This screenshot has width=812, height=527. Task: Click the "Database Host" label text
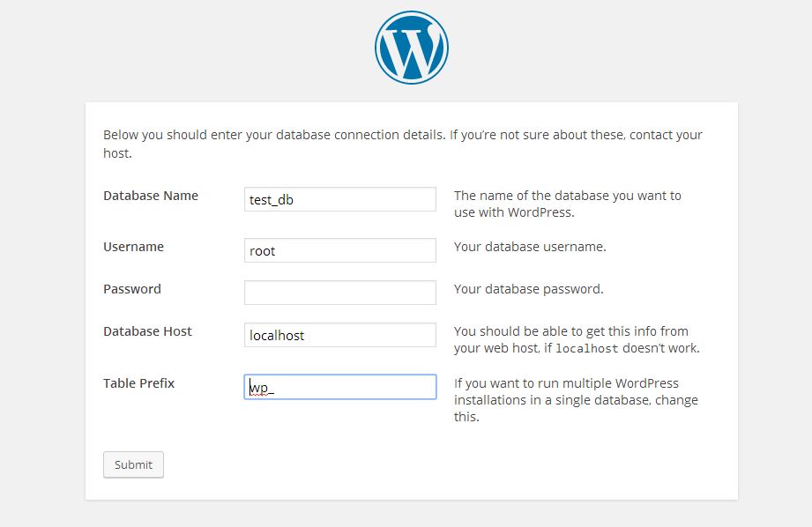pos(147,331)
